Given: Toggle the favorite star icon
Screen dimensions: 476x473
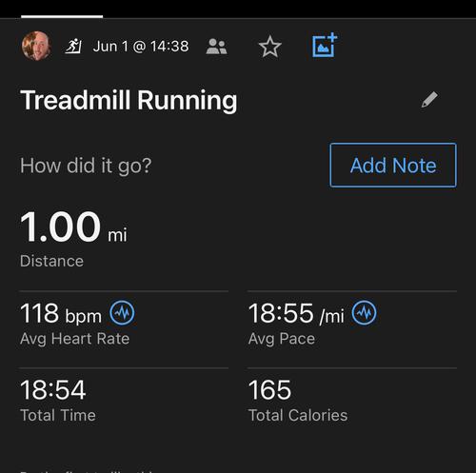Looking at the screenshot, I should tap(270, 47).
